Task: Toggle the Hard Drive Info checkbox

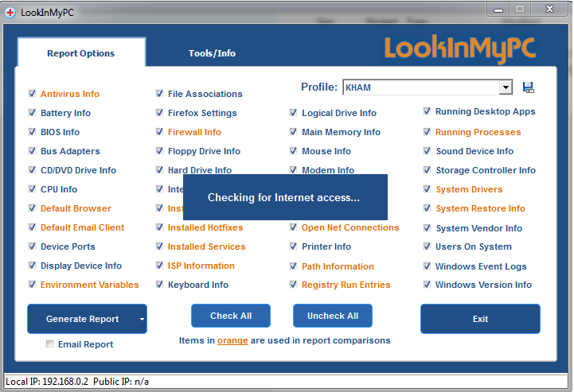Action: tap(159, 169)
